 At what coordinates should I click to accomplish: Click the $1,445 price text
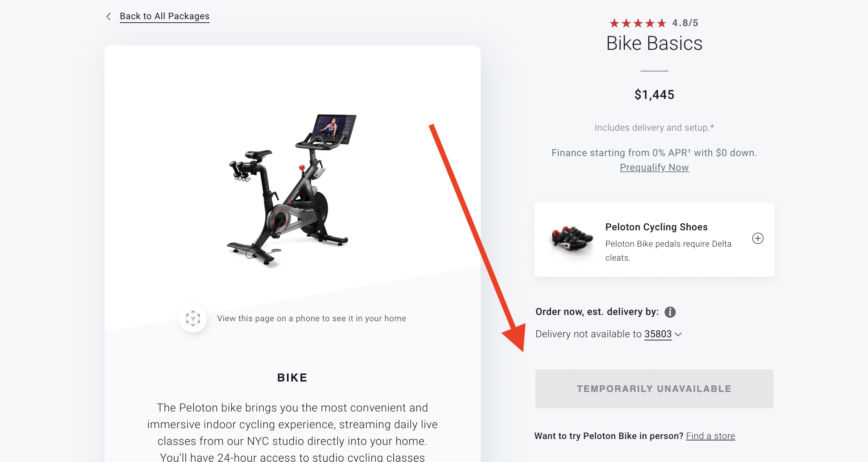click(x=654, y=95)
